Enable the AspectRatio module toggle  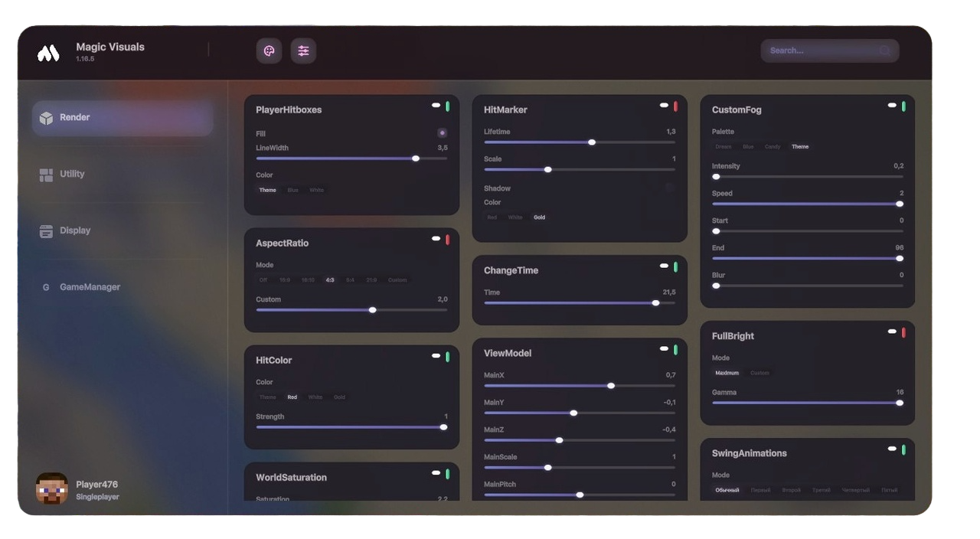tap(447, 239)
